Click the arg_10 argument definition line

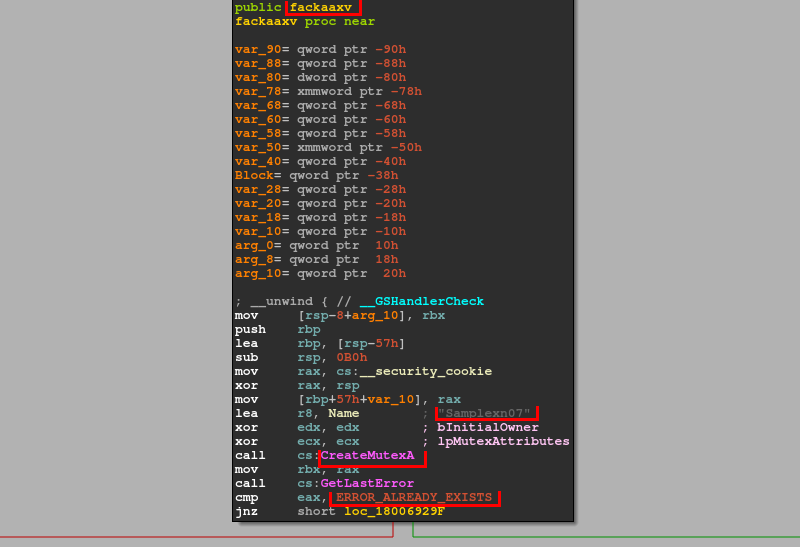pos(320,274)
